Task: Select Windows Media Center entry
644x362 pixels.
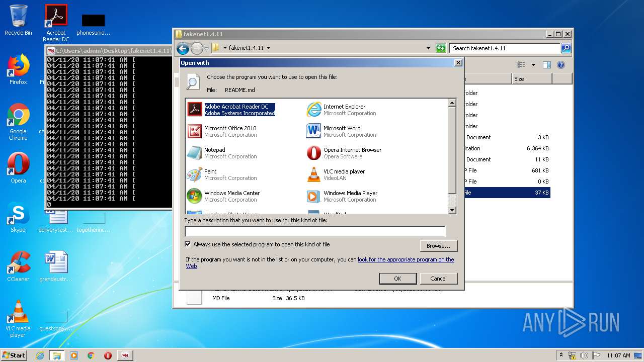Action: (223, 196)
